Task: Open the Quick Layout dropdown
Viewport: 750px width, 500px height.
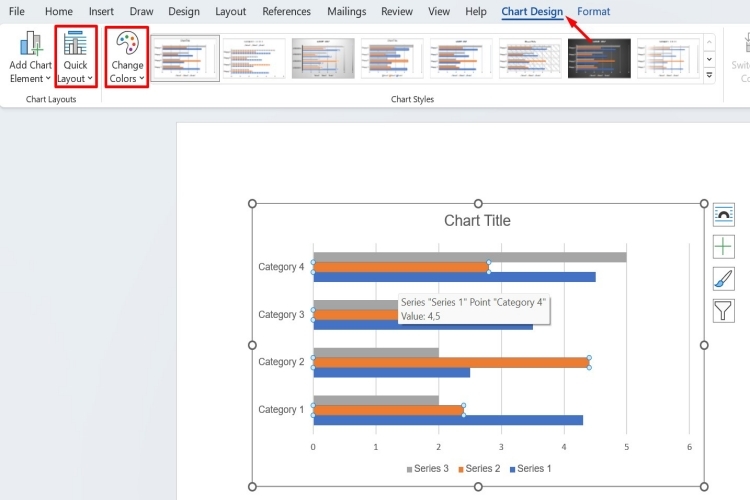Action: [76, 57]
